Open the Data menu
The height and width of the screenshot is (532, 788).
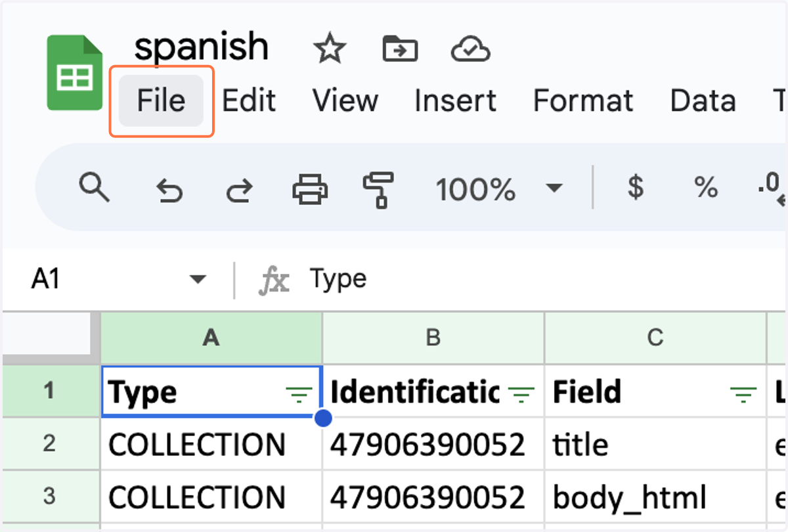click(x=703, y=101)
